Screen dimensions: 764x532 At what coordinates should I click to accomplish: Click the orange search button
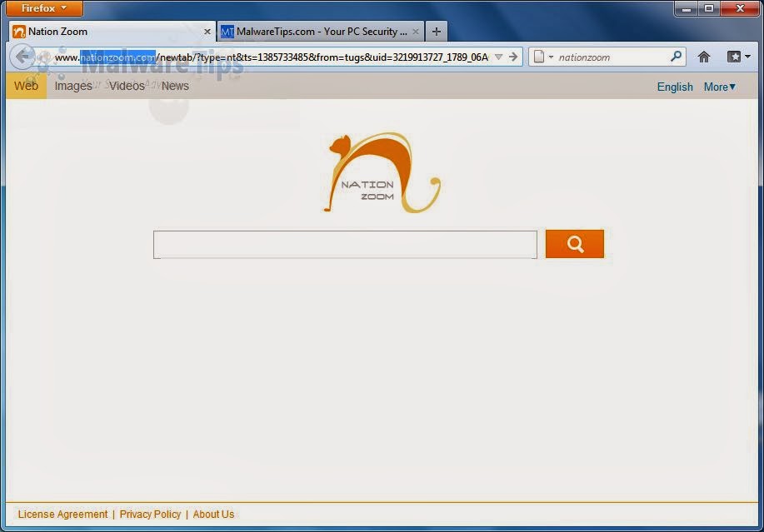(575, 244)
